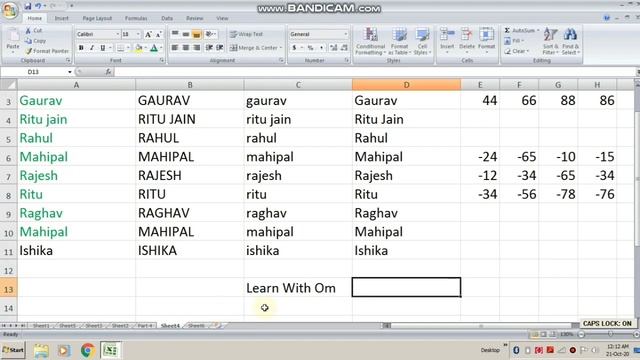Image resolution: width=640 pixels, height=360 pixels.
Task: Click the Percent Style icon
Action: point(311,48)
